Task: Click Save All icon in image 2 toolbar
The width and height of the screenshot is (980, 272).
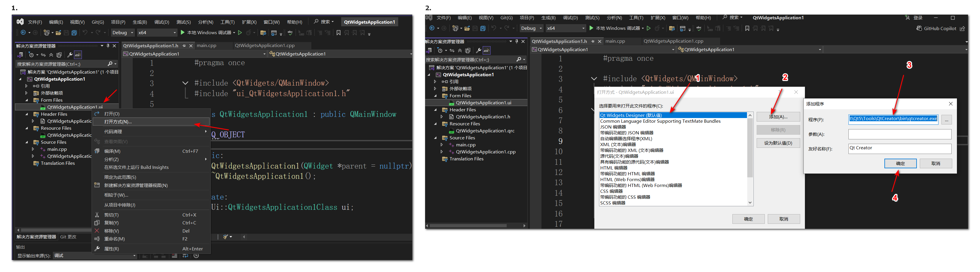Action: (x=483, y=28)
